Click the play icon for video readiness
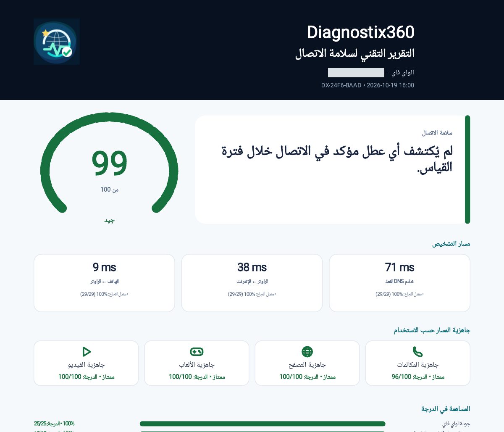Image resolution: width=504 pixels, height=432 pixels. click(87, 351)
